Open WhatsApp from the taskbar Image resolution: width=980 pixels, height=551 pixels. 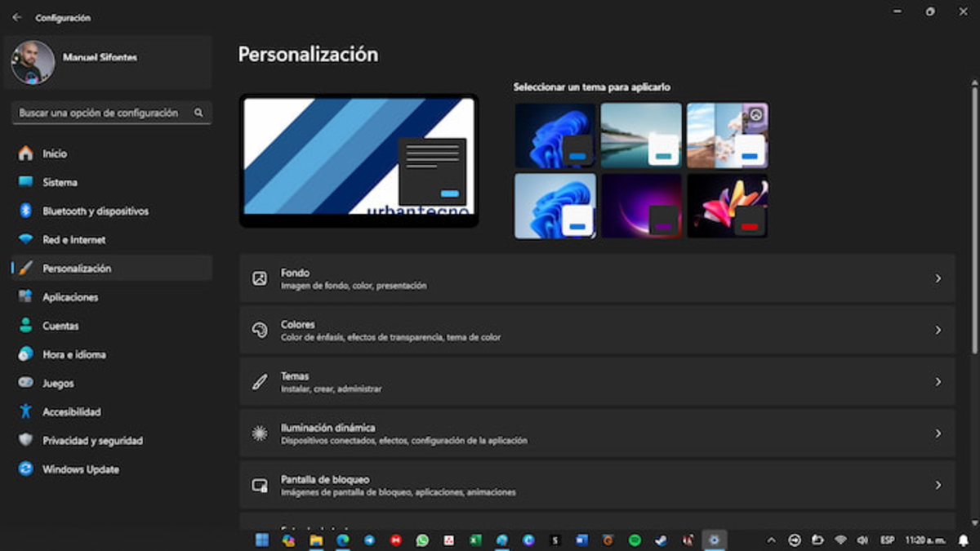[x=422, y=540]
